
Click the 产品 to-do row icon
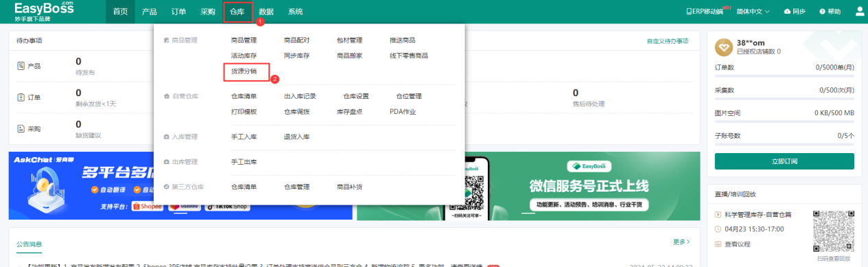click(x=21, y=66)
